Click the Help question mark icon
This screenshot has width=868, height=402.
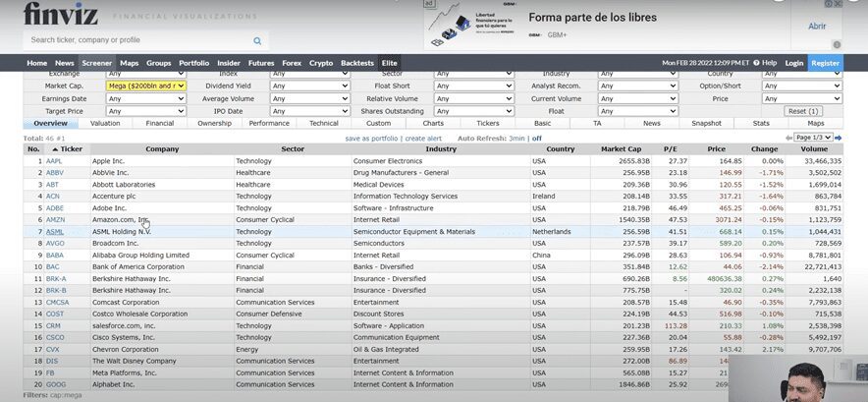754,63
